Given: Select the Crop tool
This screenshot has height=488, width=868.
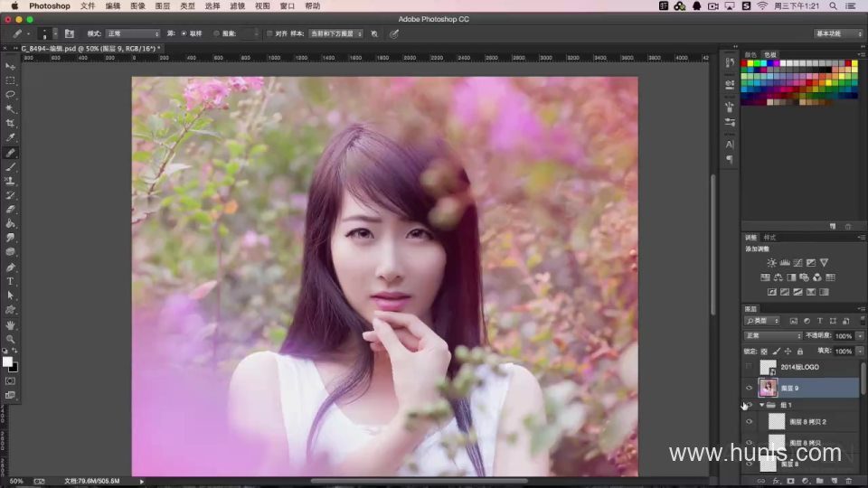Looking at the screenshot, I should click(10, 124).
